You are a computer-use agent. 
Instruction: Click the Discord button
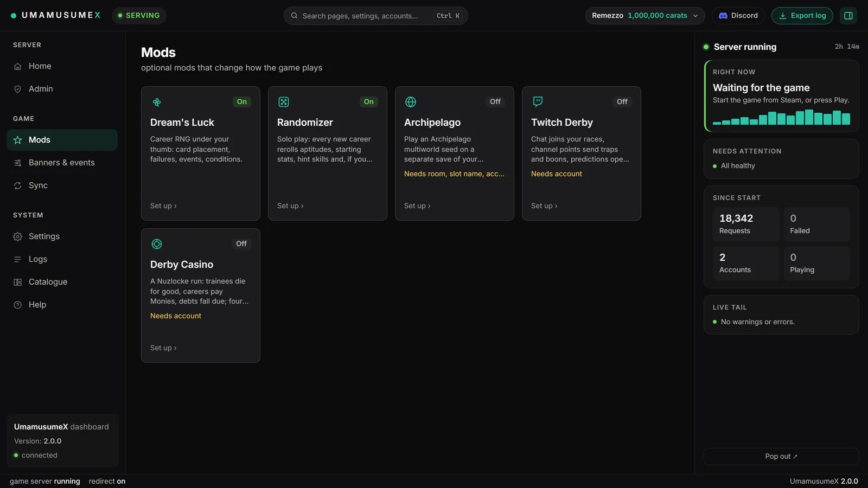tap(738, 16)
